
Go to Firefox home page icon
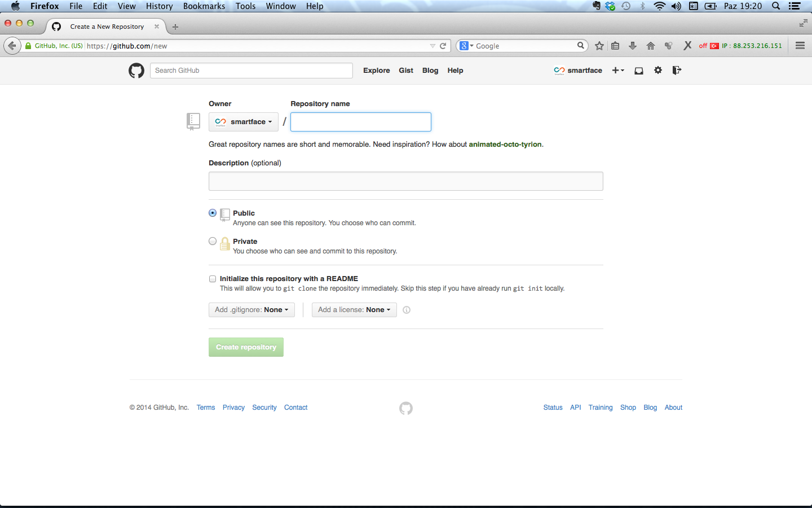651,46
